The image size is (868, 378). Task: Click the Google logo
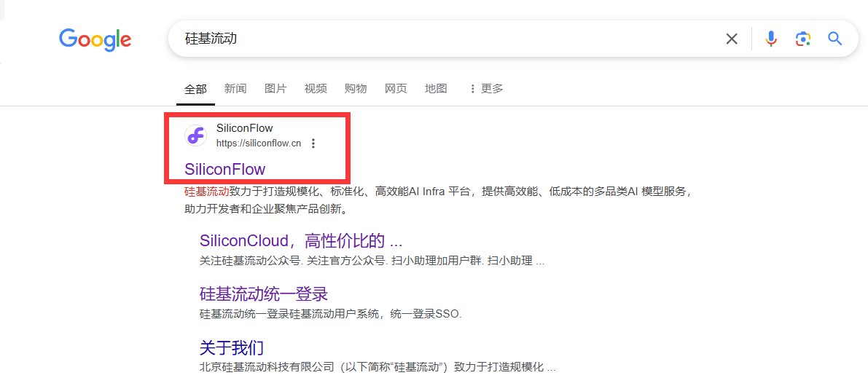95,39
